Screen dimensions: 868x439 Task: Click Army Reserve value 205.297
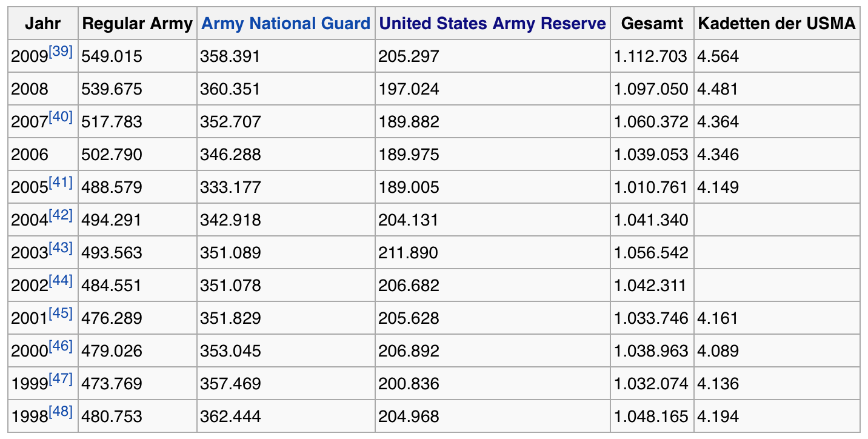409,56
